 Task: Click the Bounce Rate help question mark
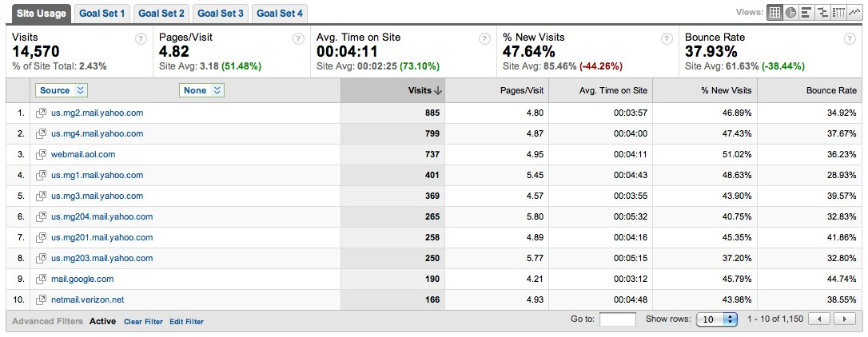pos(850,38)
